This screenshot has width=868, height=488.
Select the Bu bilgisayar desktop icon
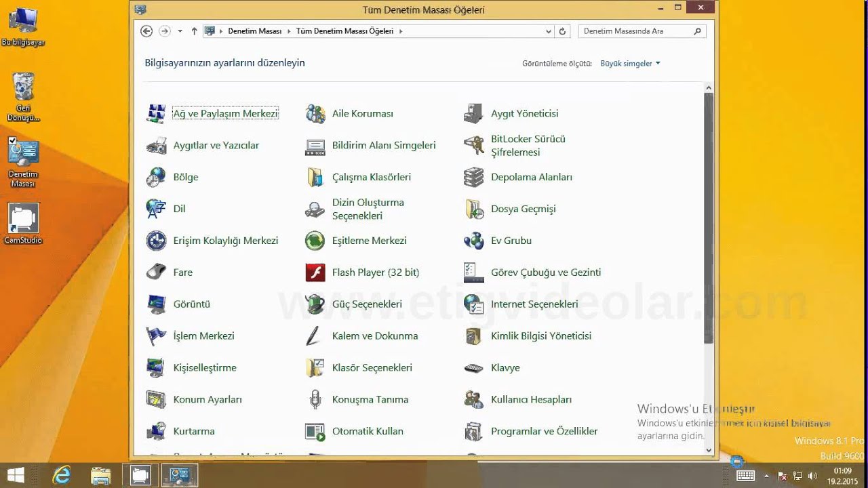point(23,26)
